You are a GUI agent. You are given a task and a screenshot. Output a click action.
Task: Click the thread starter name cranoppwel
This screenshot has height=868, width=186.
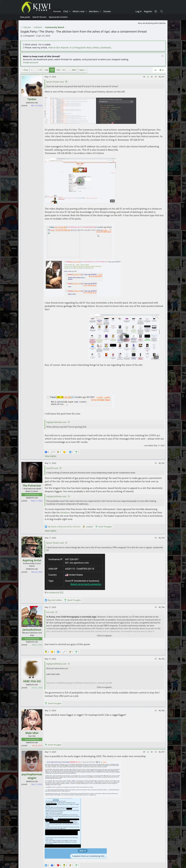28,36
